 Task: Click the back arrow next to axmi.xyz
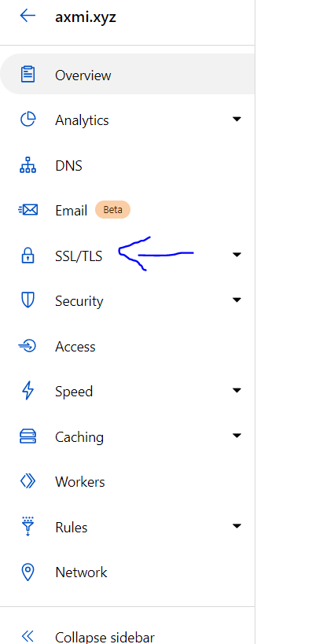[x=28, y=16]
